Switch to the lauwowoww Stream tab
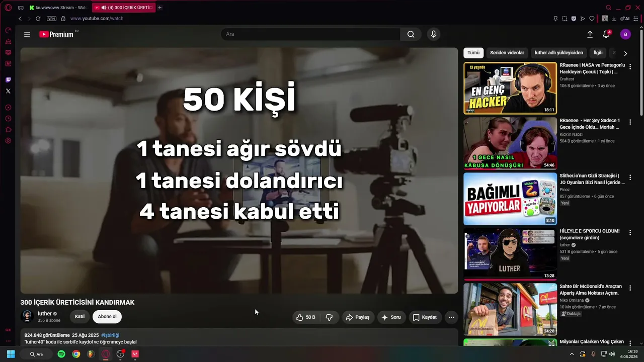This screenshot has width=644, height=362. click(58, 8)
